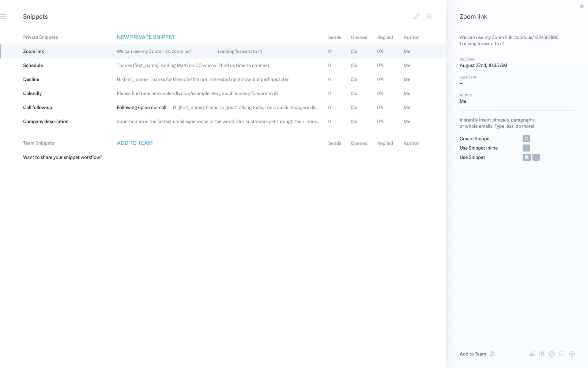
Task: Open the calendar icon
Action: pyautogui.click(x=562, y=354)
